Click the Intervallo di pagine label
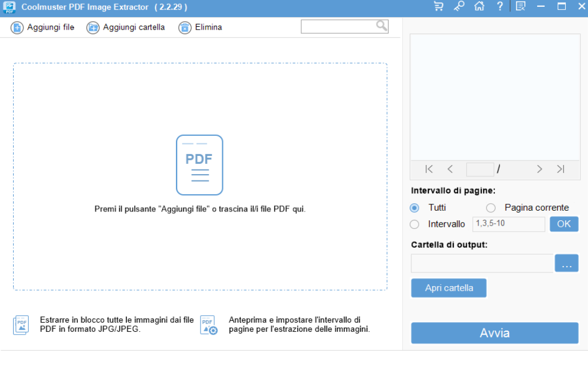The width and height of the screenshot is (588, 366). (x=453, y=191)
